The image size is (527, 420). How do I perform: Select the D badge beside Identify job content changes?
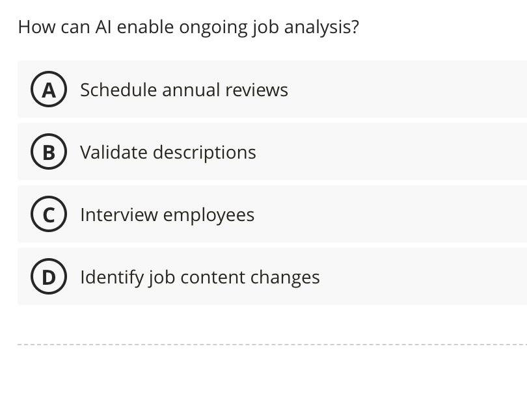[x=49, y=276]
